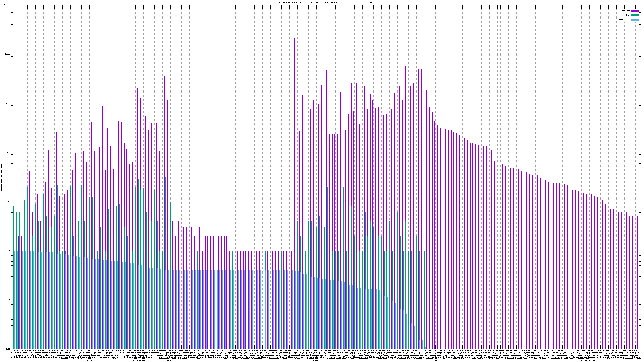644x362 pixels.
Task: Click the 10 y-axis tick label
Action: coord(9,202)
